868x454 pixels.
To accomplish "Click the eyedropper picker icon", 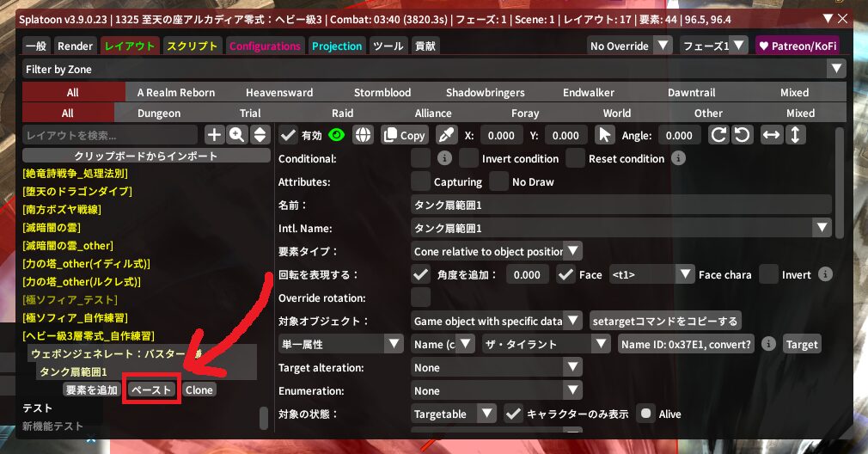I will 445,135.
